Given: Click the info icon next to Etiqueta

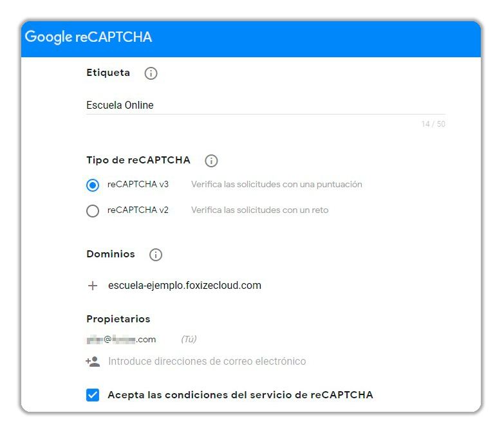Looking at the screenshot, I should pyautogui.click(x=151, y=73).
